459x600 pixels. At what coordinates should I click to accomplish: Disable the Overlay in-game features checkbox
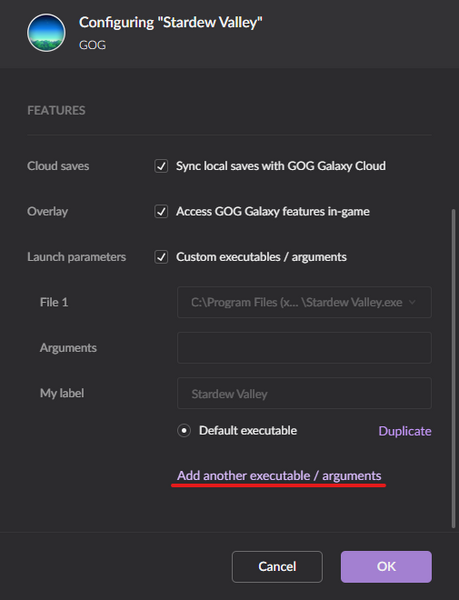tap(161, 212)
